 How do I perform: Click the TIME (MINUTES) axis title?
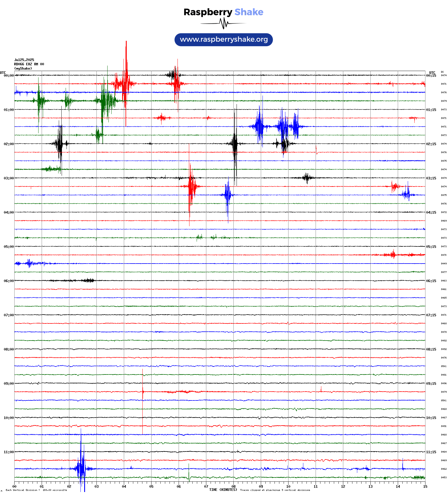pos(223,490)
